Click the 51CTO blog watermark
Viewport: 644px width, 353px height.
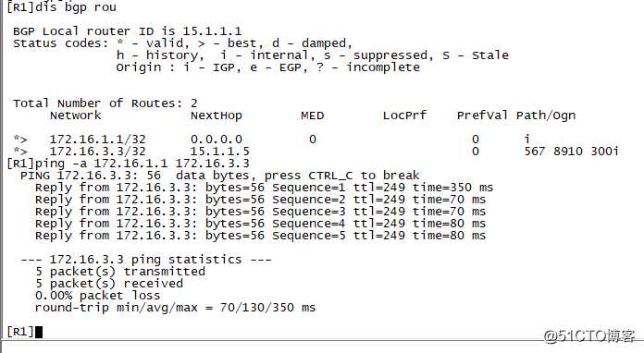589,336
